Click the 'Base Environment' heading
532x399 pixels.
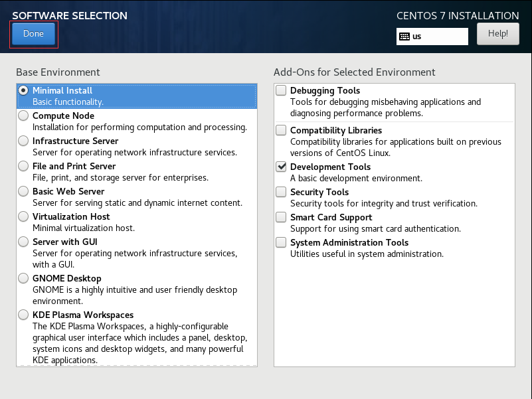coord(58,72)
